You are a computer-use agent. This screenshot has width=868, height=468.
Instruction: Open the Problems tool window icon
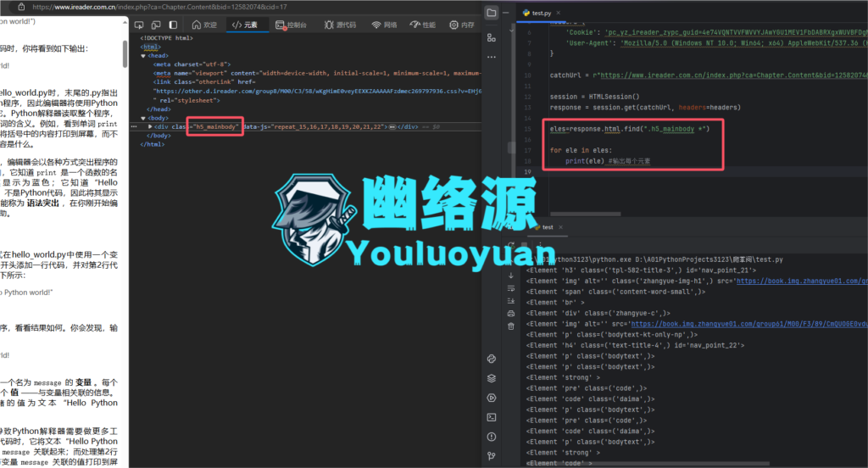click(x=491, y=437)
